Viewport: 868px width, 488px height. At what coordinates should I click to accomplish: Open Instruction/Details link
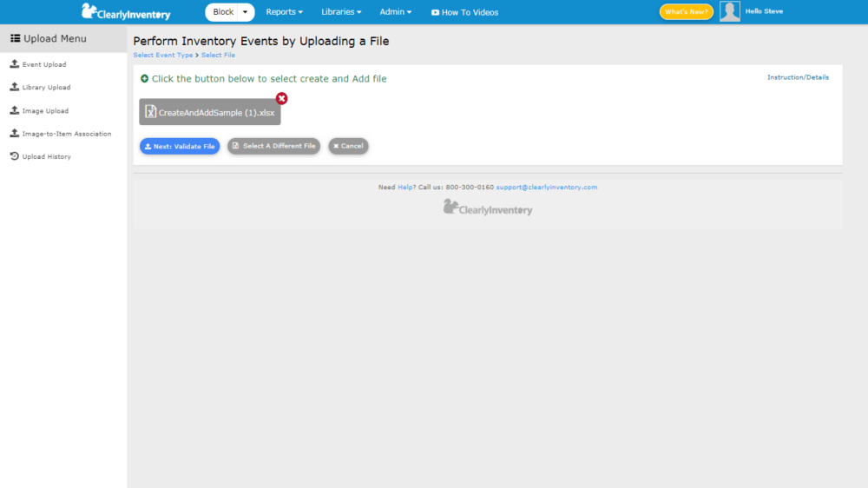click(x=798, y=77)
